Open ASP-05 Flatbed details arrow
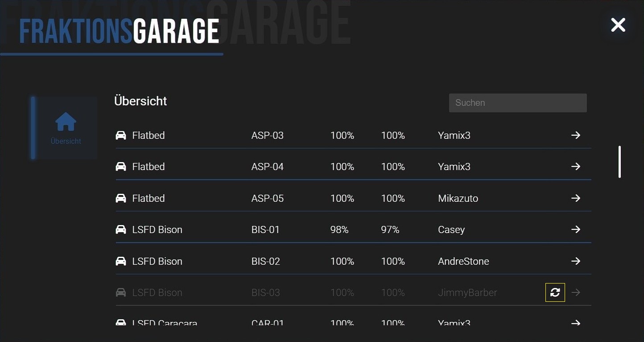 click(x=576, y=198)
